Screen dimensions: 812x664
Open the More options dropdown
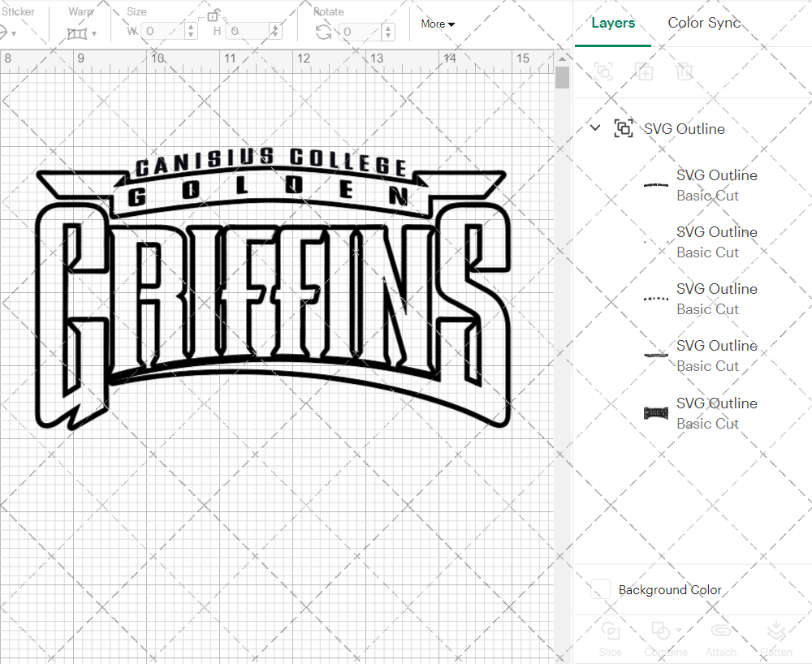pyautogui.click(x=437, y=24)
